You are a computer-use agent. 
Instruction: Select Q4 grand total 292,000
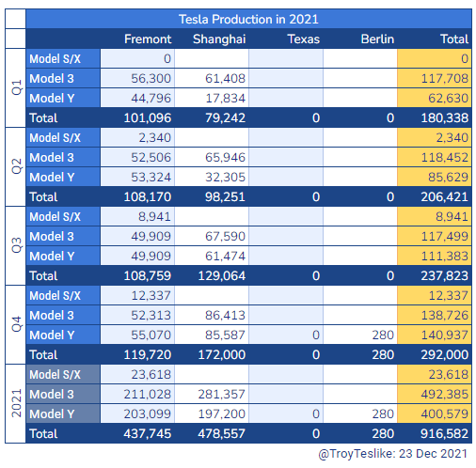pyautogui.click(x=435, y=354)
